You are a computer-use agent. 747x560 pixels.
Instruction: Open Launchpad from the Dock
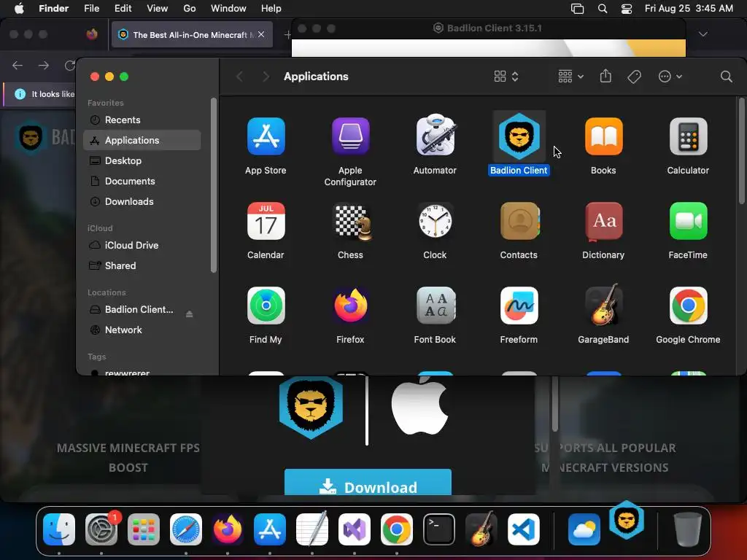click(144, 529)
